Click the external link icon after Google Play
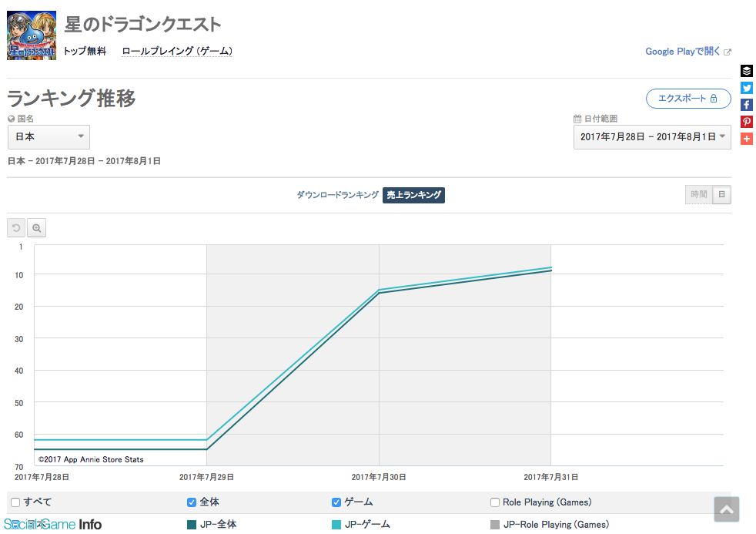756x534 pixels. (727, 52)
